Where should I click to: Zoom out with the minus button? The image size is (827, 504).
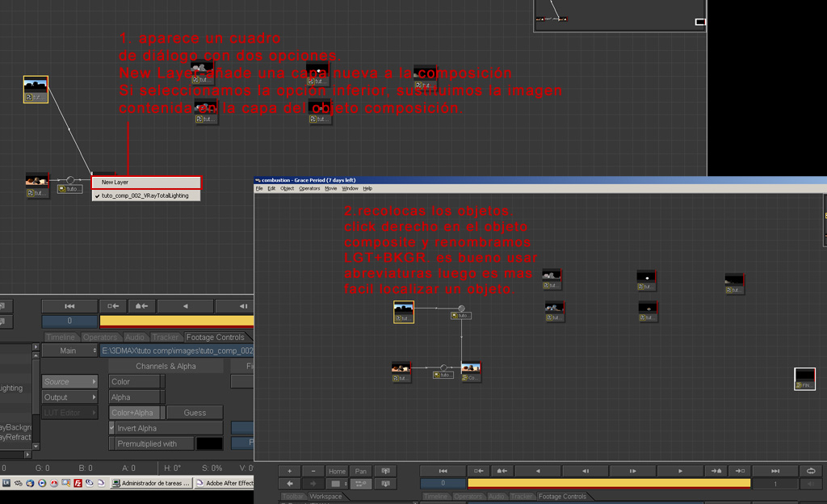pos(313,471)
